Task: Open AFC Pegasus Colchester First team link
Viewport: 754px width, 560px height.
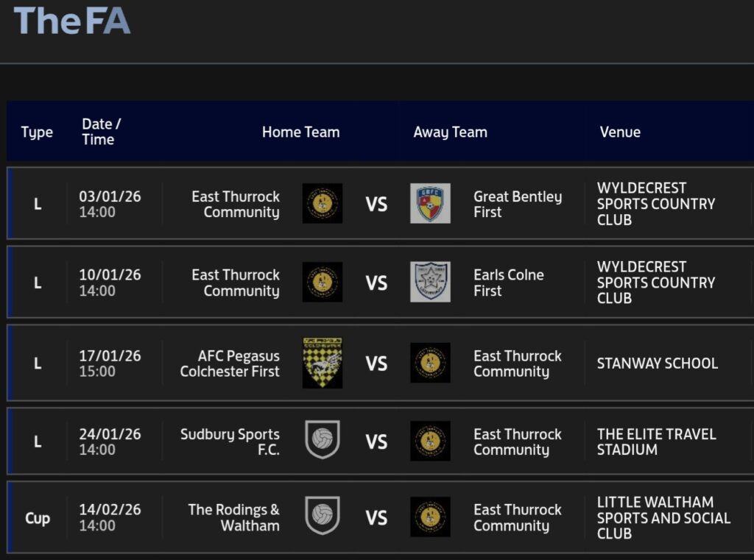Action: (x=230, y=364)
